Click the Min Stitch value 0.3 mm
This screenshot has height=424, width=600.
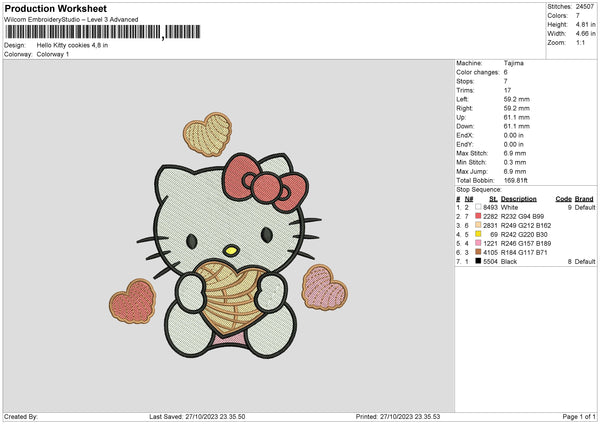pos(515,162)
